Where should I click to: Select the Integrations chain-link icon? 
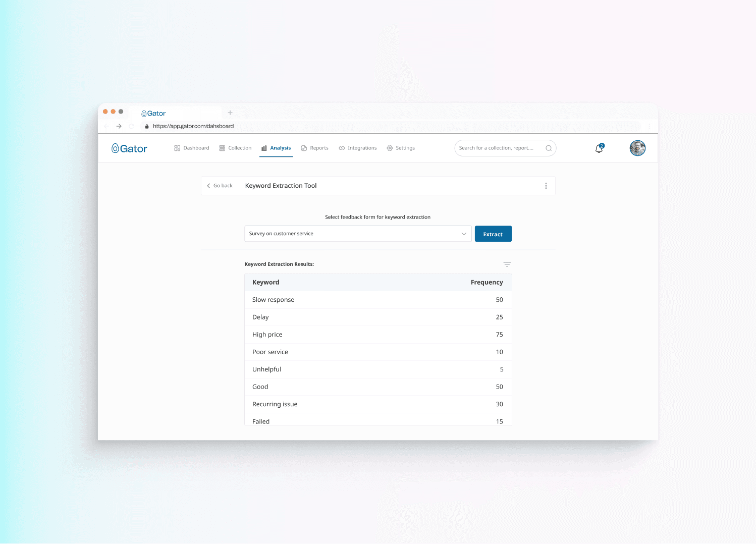[342, 147]
